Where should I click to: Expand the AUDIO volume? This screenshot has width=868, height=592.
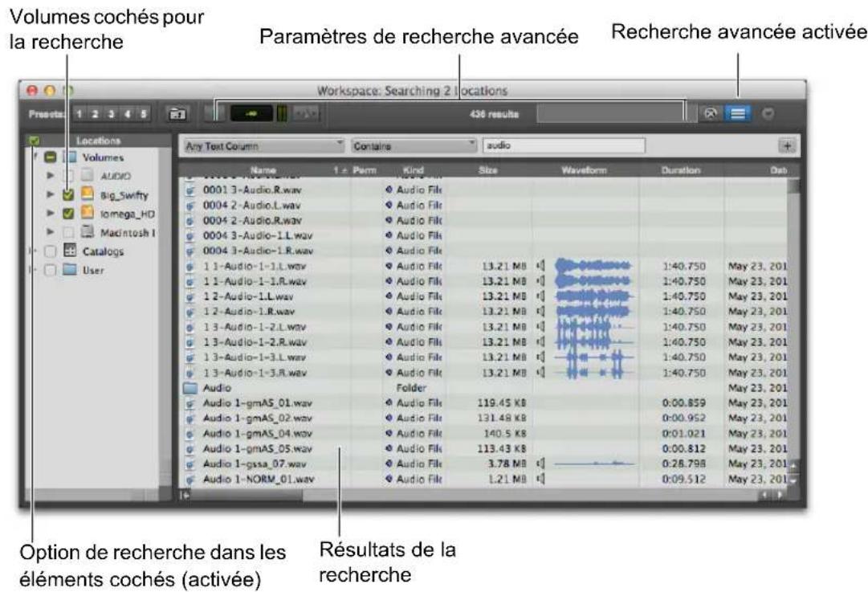coord(51,176)
